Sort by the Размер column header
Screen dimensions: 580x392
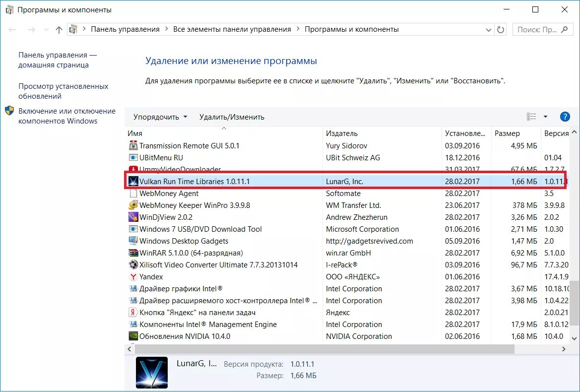[516, 133]
